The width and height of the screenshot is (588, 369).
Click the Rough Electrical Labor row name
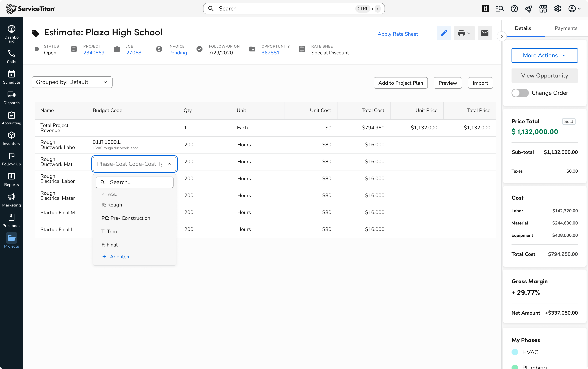tap(57, 179)
